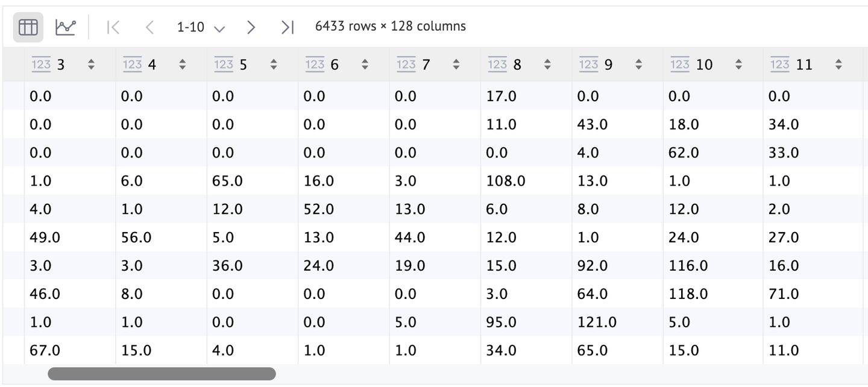The width and height of the screenshot is (868, 387).
Task: Click numeric type icon of column 8
Action: pos(497,64)
